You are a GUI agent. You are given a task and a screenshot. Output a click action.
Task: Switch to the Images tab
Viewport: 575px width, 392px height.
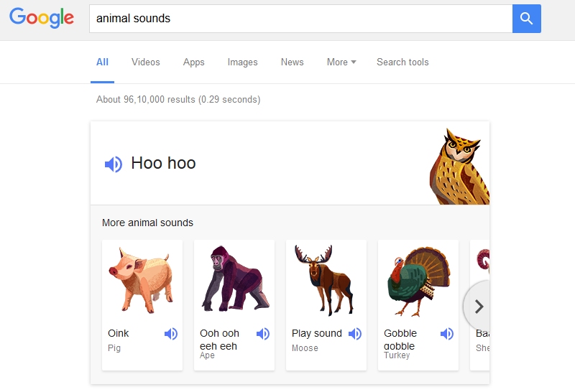(242, 62)
